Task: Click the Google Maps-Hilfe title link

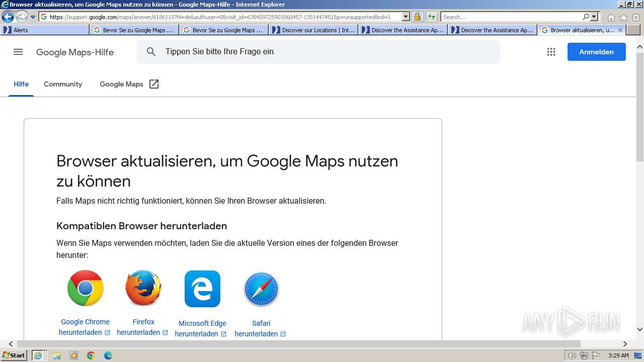Action: (x=75, y=52)
